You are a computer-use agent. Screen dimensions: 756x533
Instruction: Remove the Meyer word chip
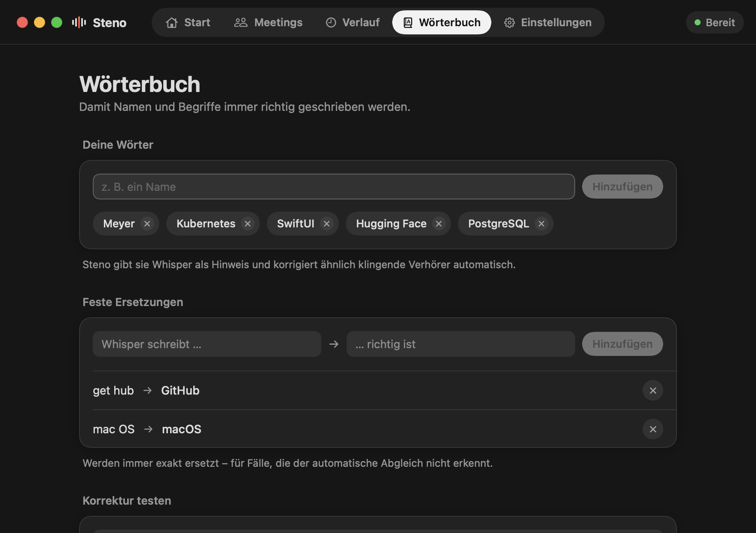(147, 224)
